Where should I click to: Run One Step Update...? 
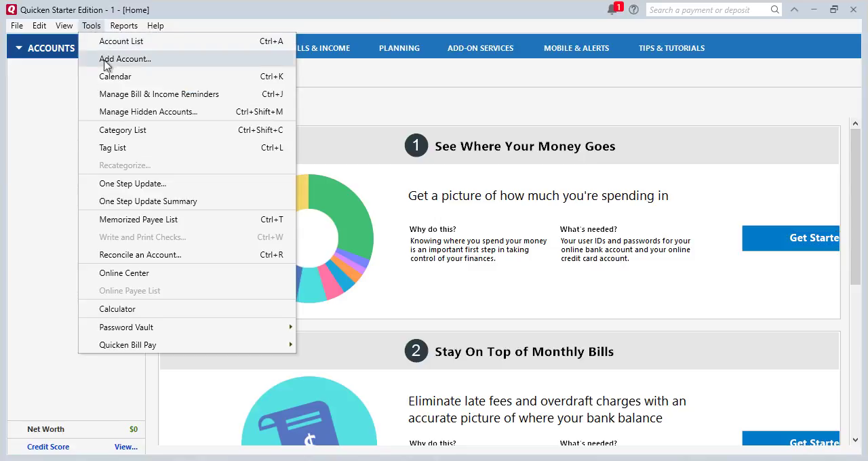pyautogui.click(x=187, y=184)
